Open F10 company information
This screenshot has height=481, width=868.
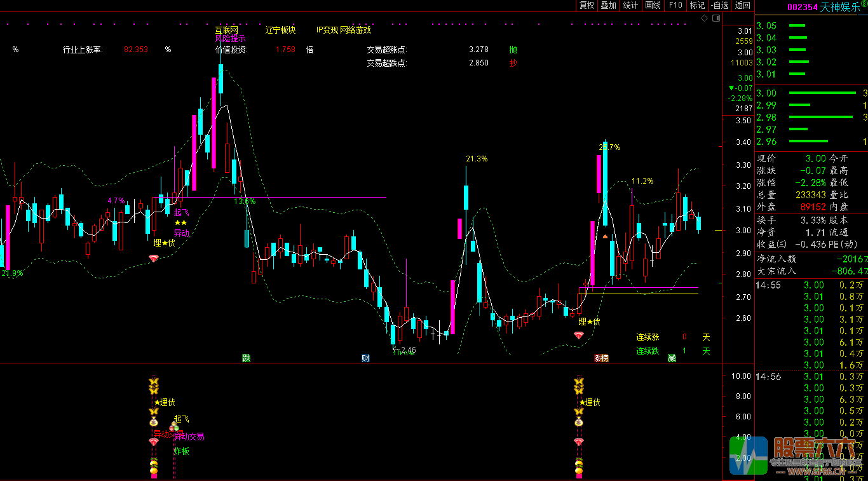[x=675, y=6]
